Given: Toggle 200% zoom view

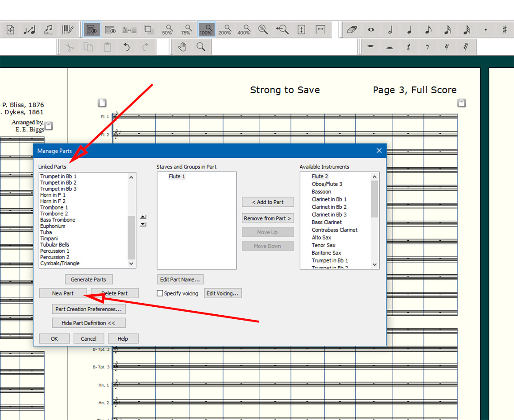Looking at the screenshot, I should tap(224, 30).
